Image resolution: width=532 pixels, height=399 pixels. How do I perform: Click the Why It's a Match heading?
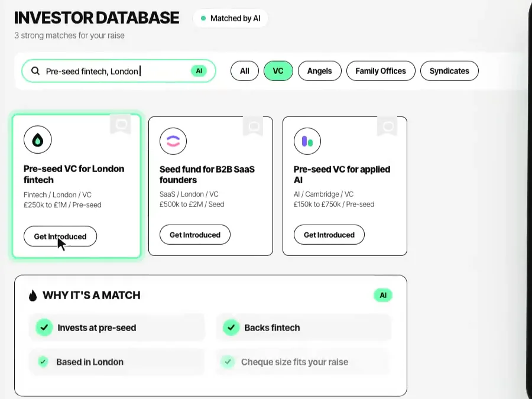pos(91,295)
